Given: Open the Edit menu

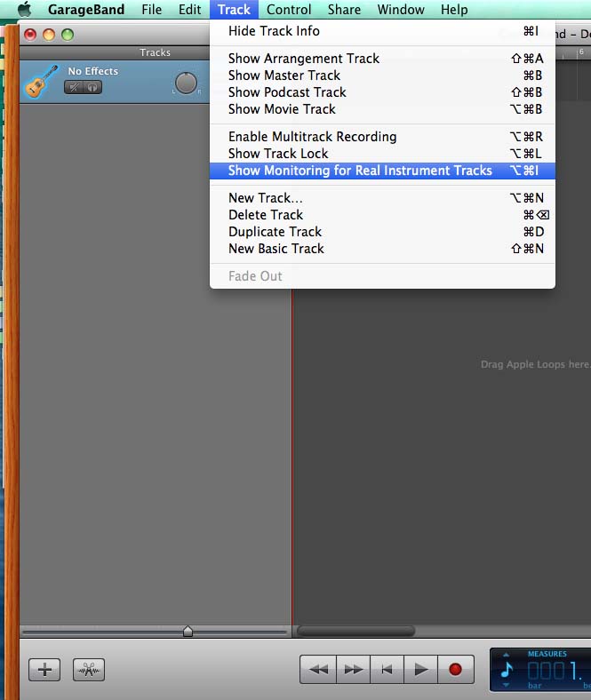Looking at the screenshot, I should [x=189, y=10].
